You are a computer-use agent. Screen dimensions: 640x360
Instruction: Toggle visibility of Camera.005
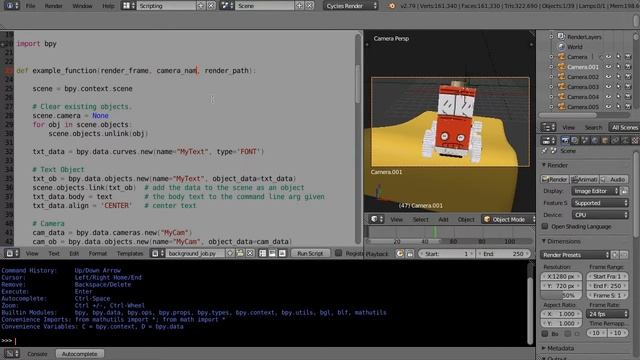(609, 107)
